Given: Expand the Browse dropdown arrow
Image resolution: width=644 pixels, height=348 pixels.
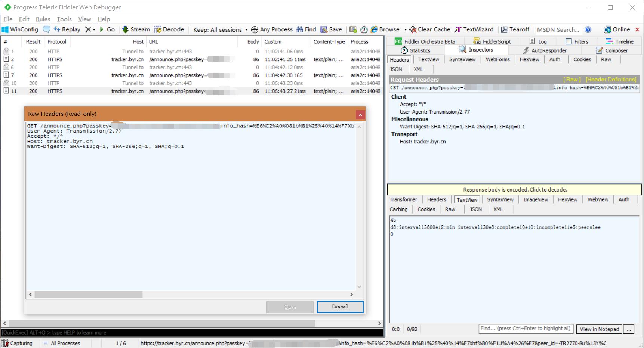Looking at the screenshot, I should coord(405,29).
